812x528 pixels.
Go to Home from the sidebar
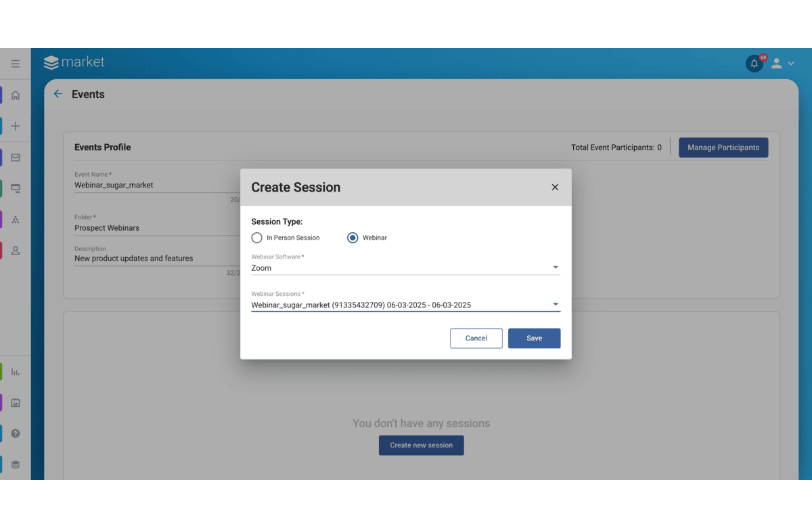[16, 95]
